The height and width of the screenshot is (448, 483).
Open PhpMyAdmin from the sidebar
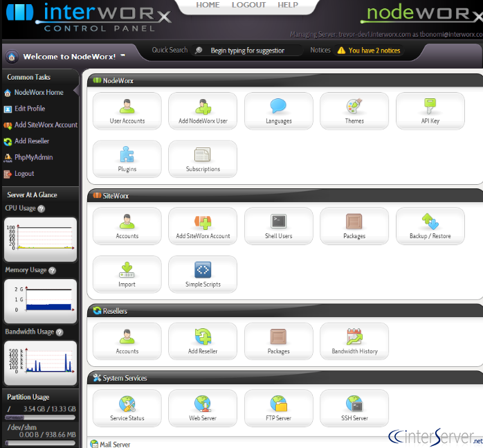28,157
